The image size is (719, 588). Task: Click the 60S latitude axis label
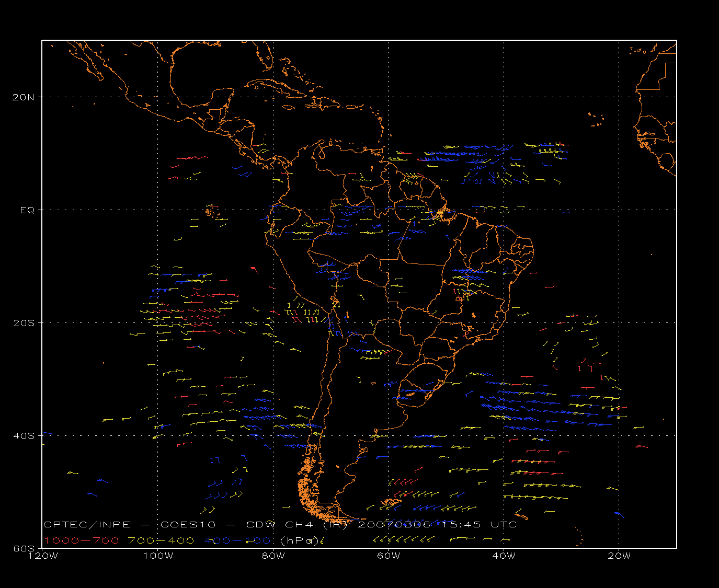pyautogui.click(x=25, y=548)
